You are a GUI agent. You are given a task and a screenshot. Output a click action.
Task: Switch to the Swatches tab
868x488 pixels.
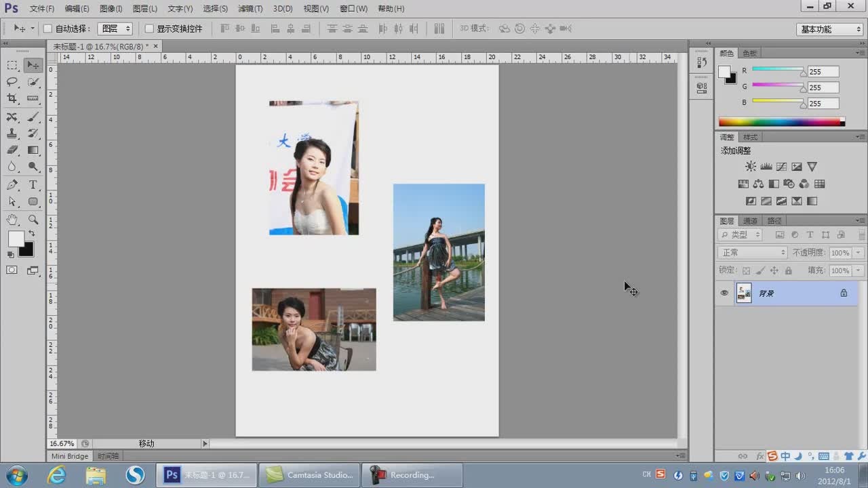pyautogui.click(x=749, y=53)
